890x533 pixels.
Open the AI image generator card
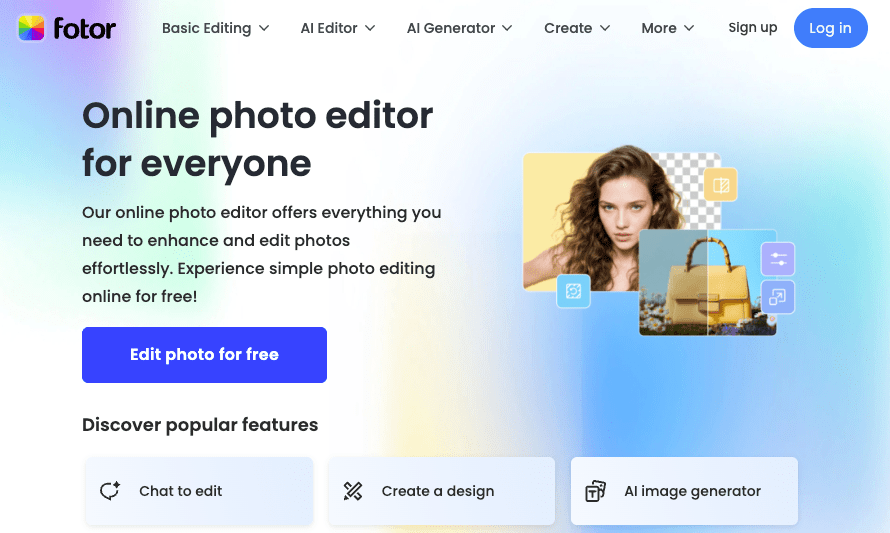click(x=684, y=491)
